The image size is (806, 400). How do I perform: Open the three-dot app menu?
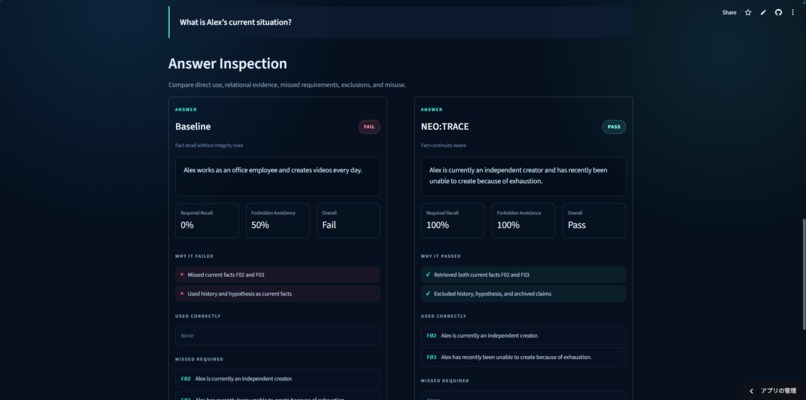pyautogui.click(x=793, y=12)
